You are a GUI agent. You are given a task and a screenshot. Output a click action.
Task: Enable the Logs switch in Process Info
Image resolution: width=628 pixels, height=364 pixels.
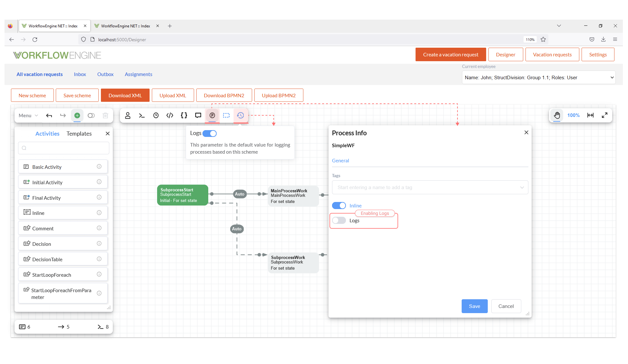pyautogui.click(x=339, y=220)
